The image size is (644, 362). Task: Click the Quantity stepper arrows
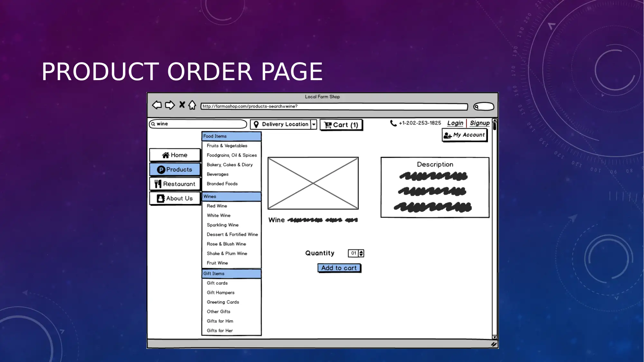(361, 253)
